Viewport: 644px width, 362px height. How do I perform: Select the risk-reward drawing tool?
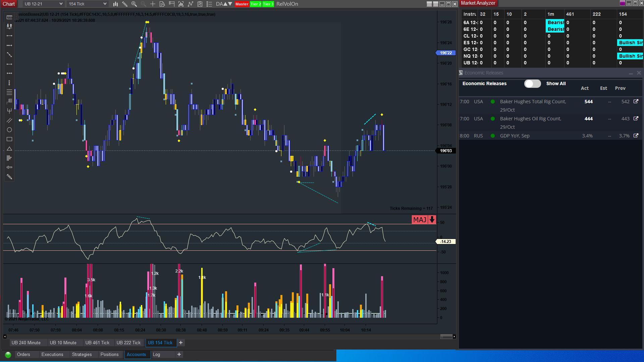[9, 26]
